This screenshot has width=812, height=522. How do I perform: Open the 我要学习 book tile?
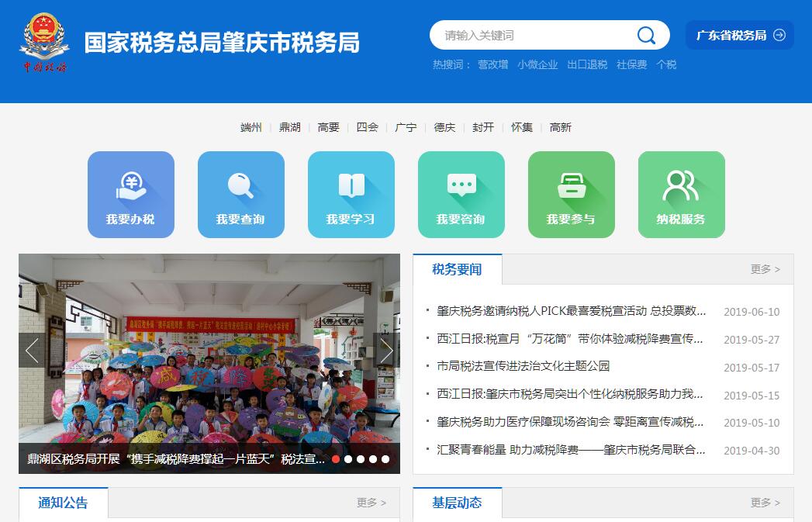(x=351, y=195)
